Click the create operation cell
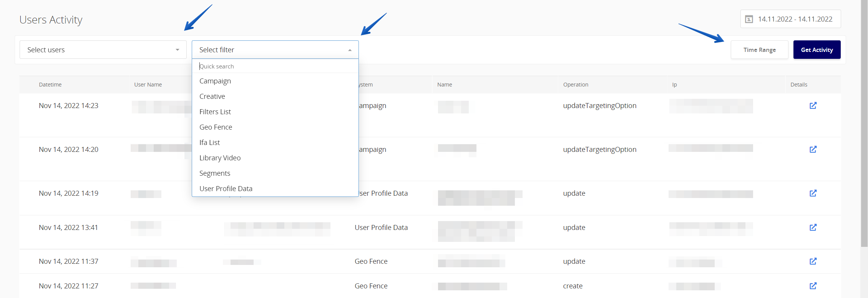868x298 pixels. (573, 286)
